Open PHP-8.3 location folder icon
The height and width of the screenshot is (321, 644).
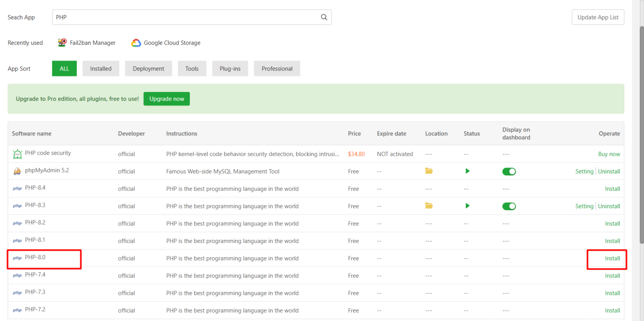tap(428, 206)
